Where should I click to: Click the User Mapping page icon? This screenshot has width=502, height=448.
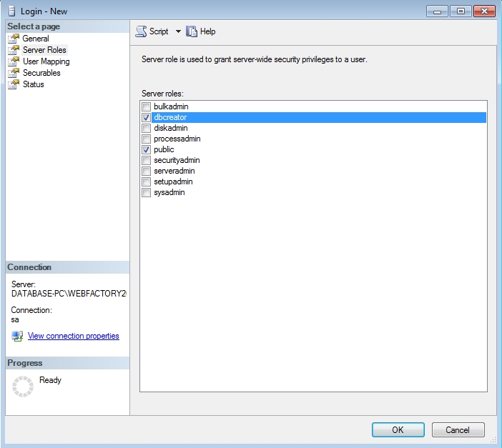[x=13, y=61]
